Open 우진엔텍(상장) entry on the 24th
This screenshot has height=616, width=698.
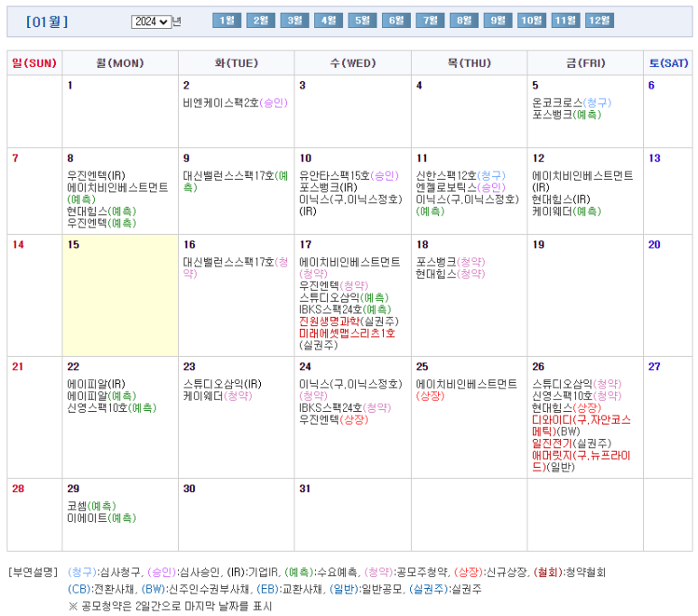(333, 420)
